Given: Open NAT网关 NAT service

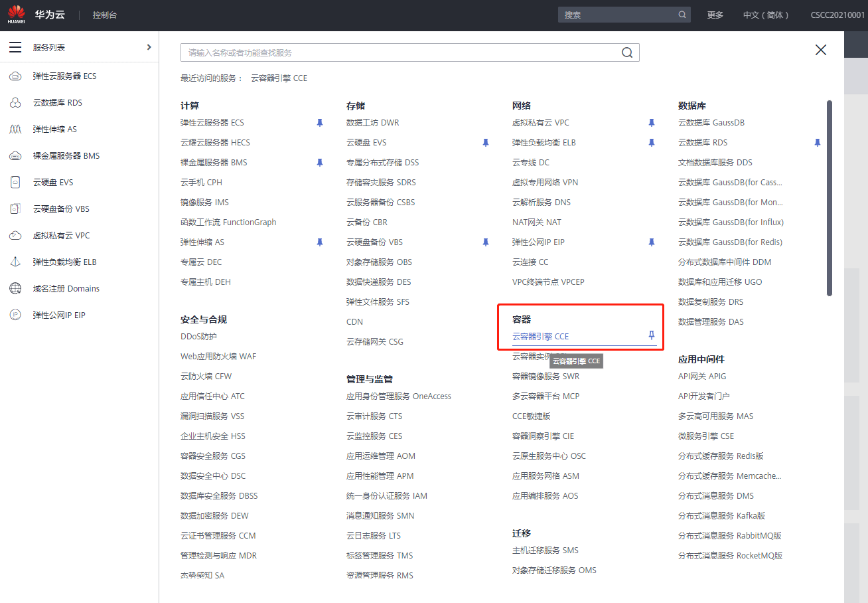Looking at the screenshot, I should (x=537, y=222).
